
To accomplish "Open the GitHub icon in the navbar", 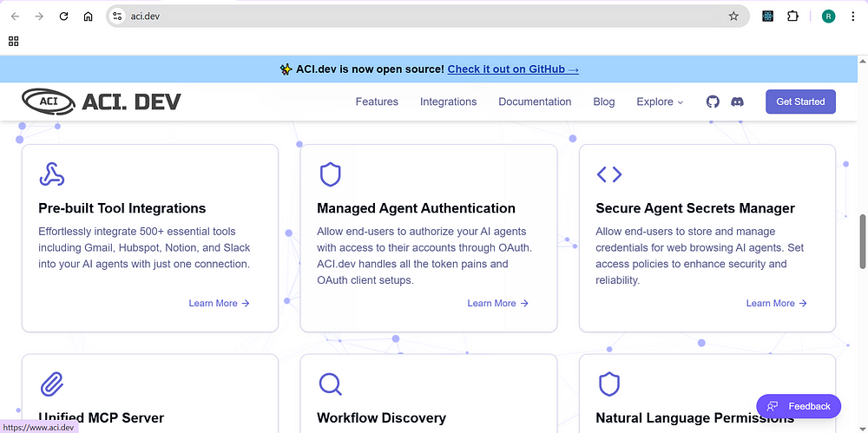I will (x=713, y=102).
